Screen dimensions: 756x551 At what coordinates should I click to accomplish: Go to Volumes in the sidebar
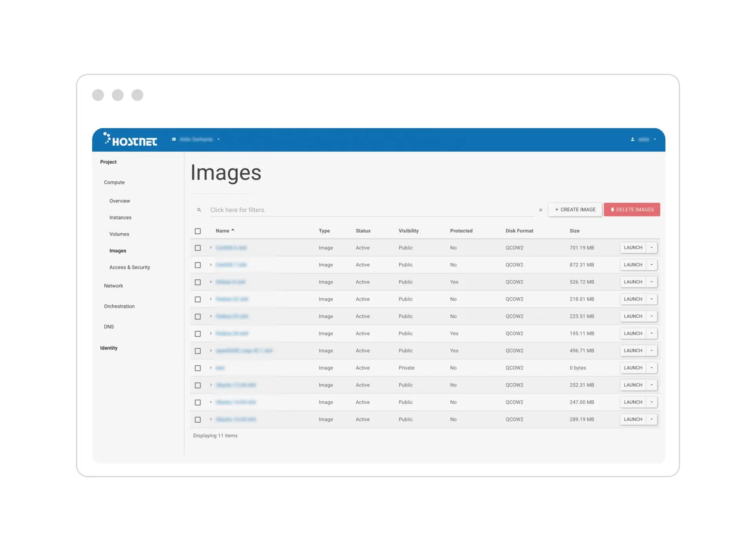(x=119, y=234)
